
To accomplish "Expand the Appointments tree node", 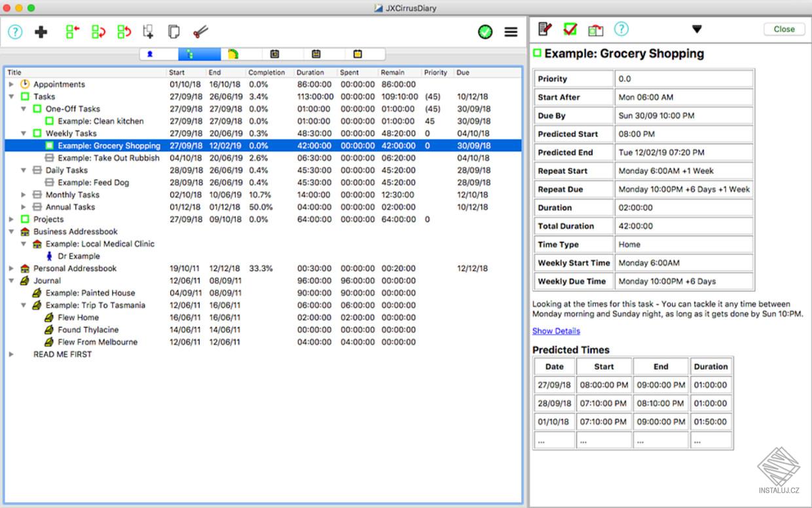I will click(11, 85).
